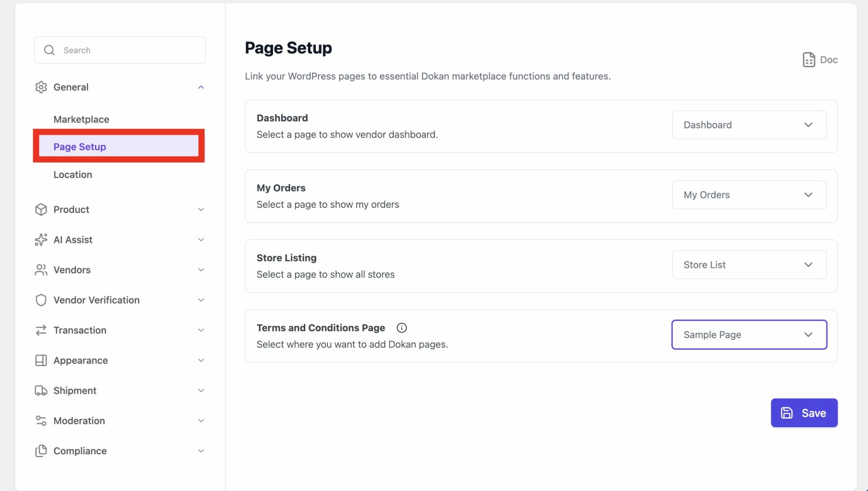868x491 pixels.
Task: Open the Location settings section
Action: coord(73,174)
